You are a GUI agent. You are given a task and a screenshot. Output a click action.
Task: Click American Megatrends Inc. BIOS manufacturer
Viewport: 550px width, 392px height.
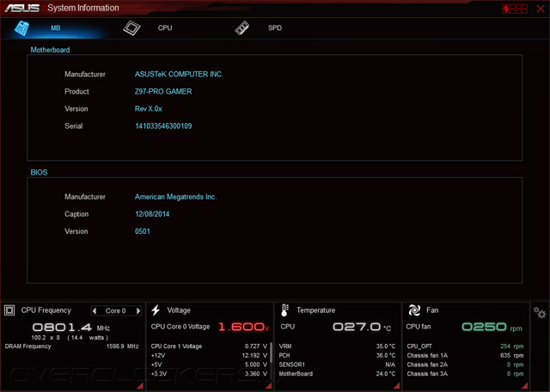[x=175, y=197]
